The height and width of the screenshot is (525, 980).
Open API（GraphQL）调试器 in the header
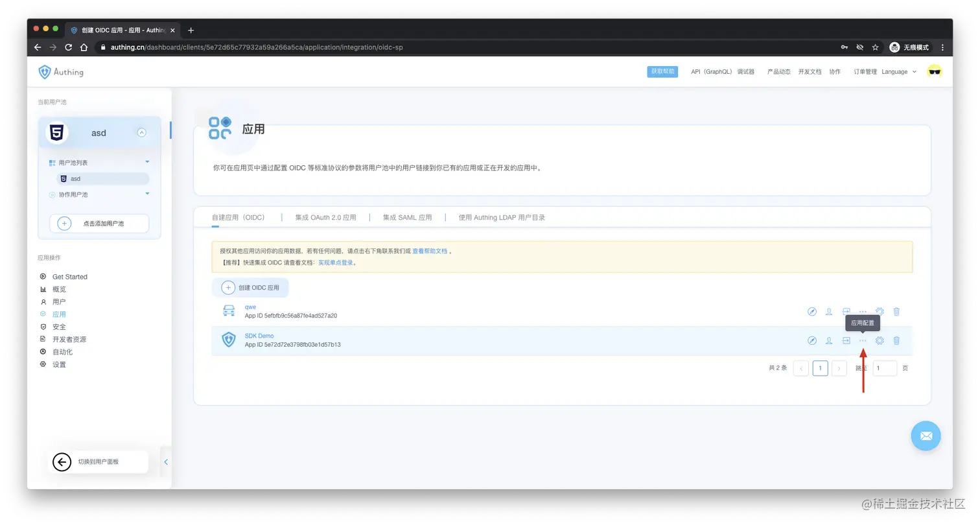pos(723,72)
